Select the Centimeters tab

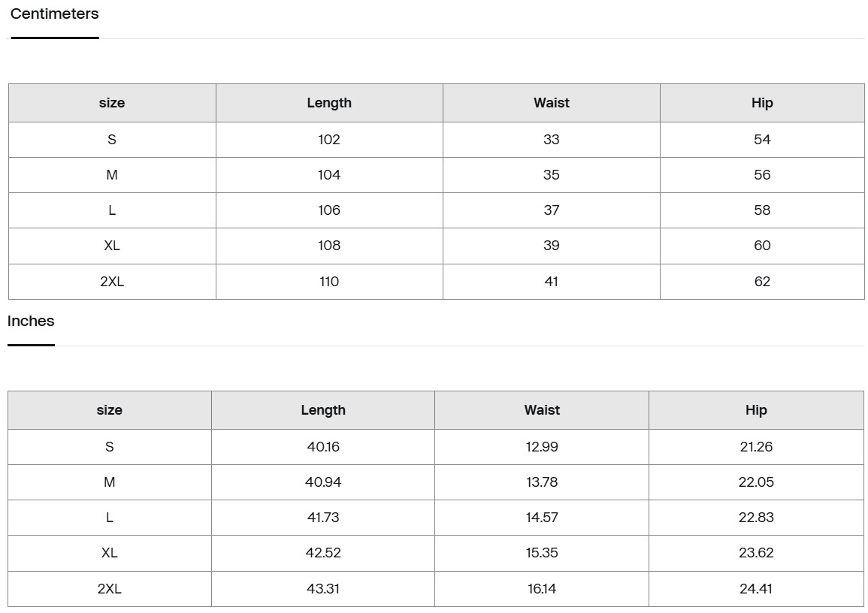(54, 14)
